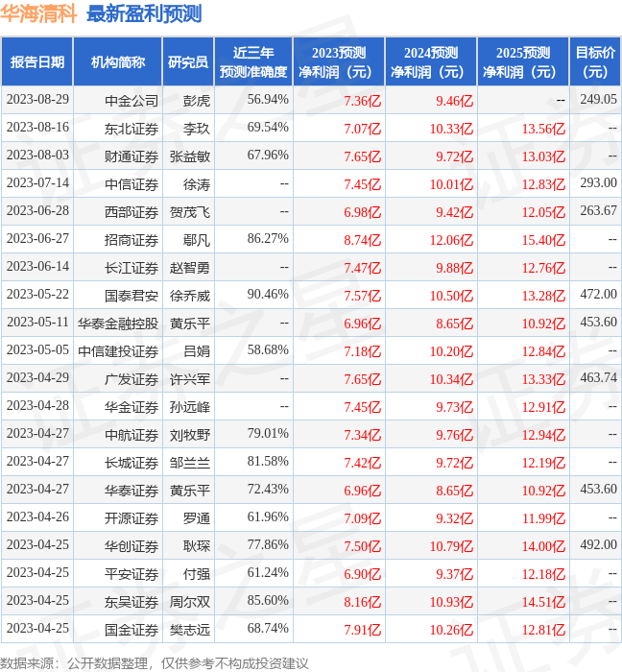Click 13.56亿 in the 2025 column
Screen dimensions: 622x672
click(x=543, y=129)
